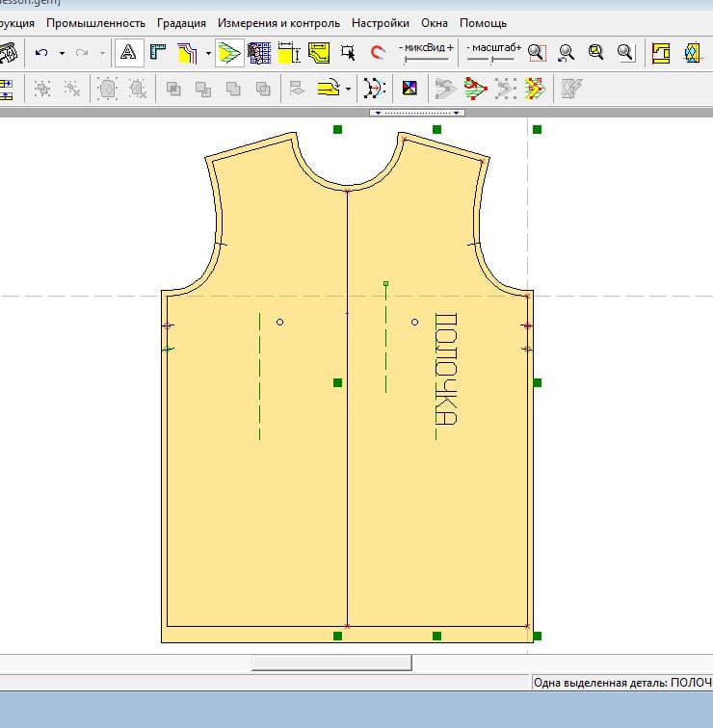Click the curve nodes editing icon
Viewport: 713px width, 728px height.
[x=375, y=89]
